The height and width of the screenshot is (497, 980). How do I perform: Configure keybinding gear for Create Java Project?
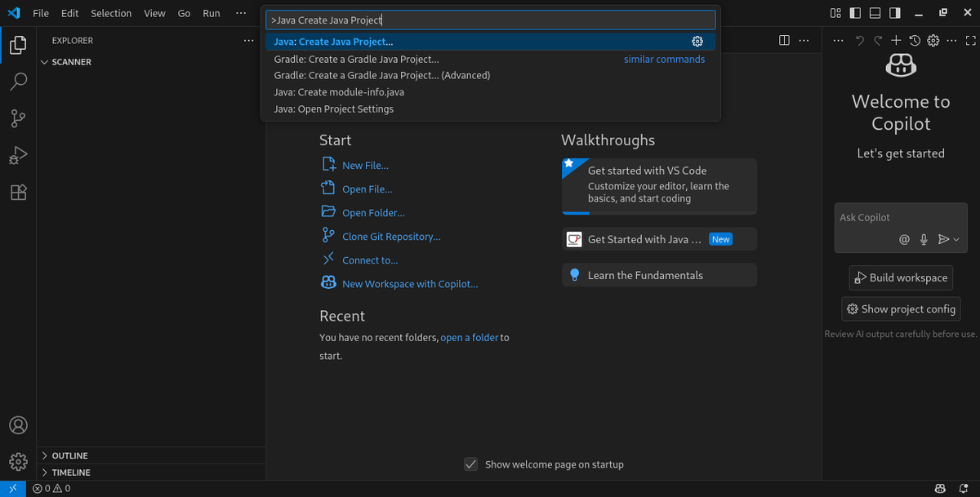coord(697,42)
